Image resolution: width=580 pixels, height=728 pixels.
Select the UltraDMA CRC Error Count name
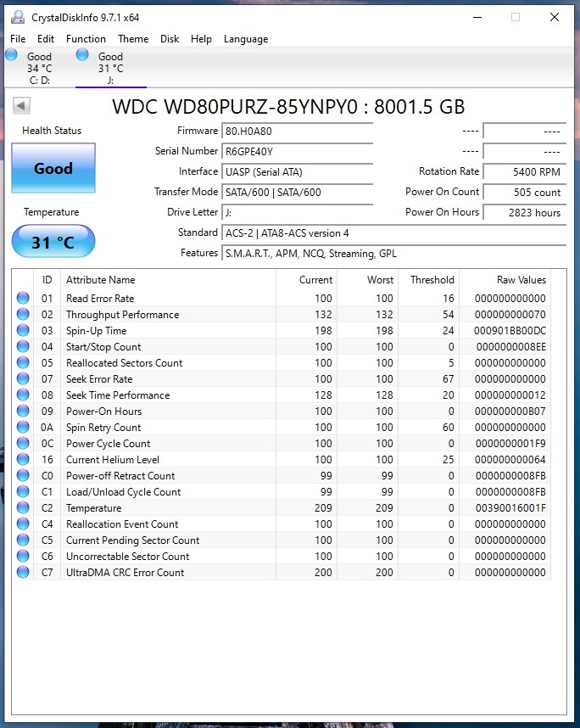(x=125, y=573)
